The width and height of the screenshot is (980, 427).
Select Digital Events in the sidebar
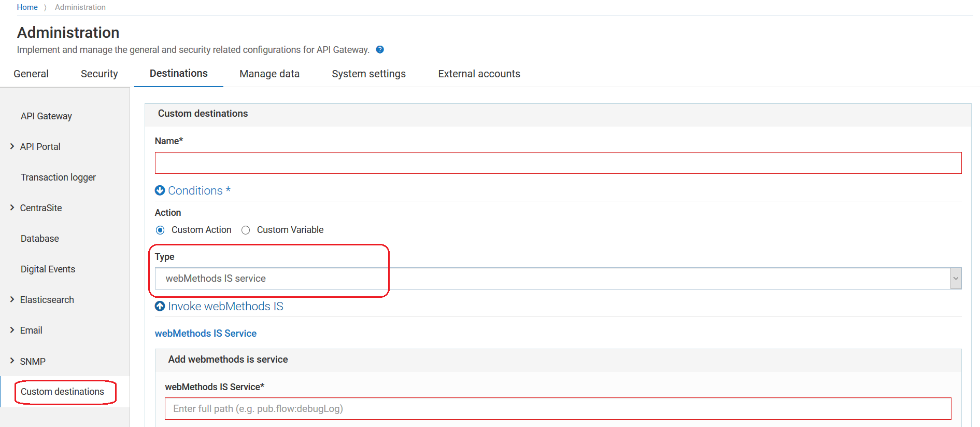click(x=48, y=269)
